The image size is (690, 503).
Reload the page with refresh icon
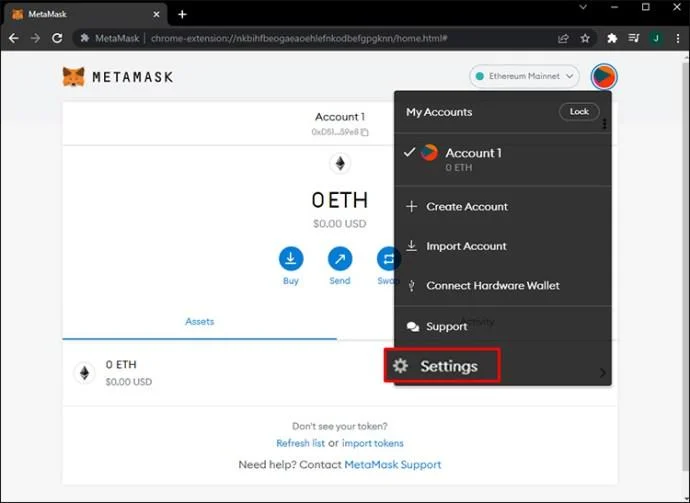pos(57,38)
